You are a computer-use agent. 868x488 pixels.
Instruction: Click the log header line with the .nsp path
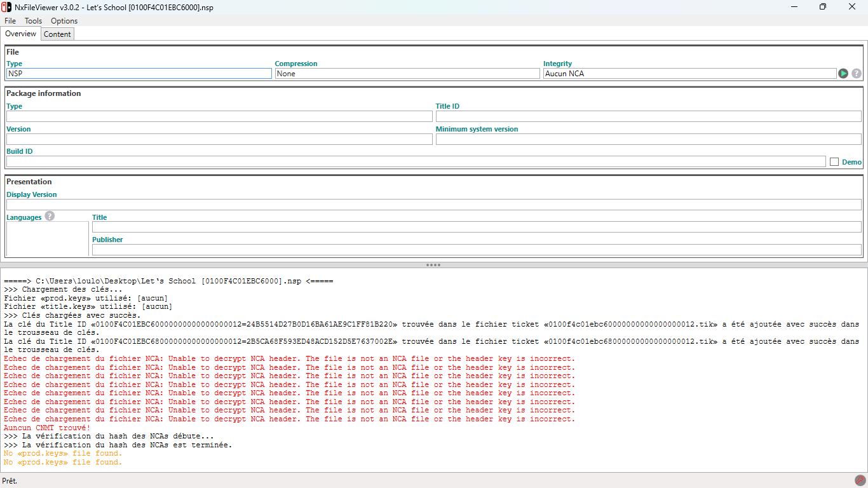(x=168, y=281)
